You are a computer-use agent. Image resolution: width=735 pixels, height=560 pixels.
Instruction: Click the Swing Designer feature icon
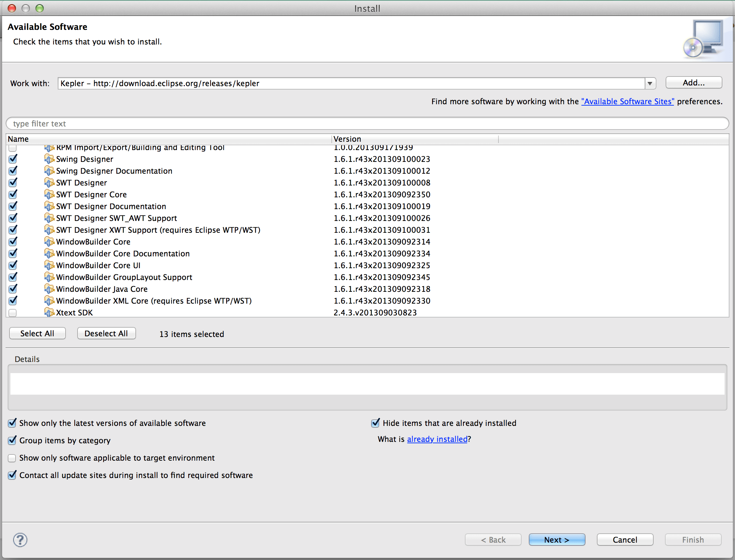pyautogui.click(x=49, y=159)
